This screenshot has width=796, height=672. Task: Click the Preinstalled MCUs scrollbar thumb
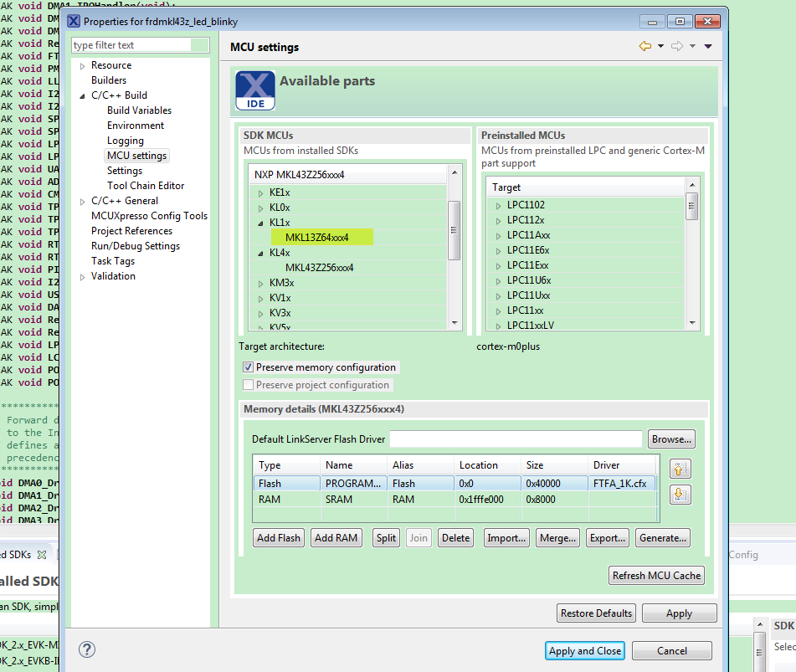coord(691,206)
